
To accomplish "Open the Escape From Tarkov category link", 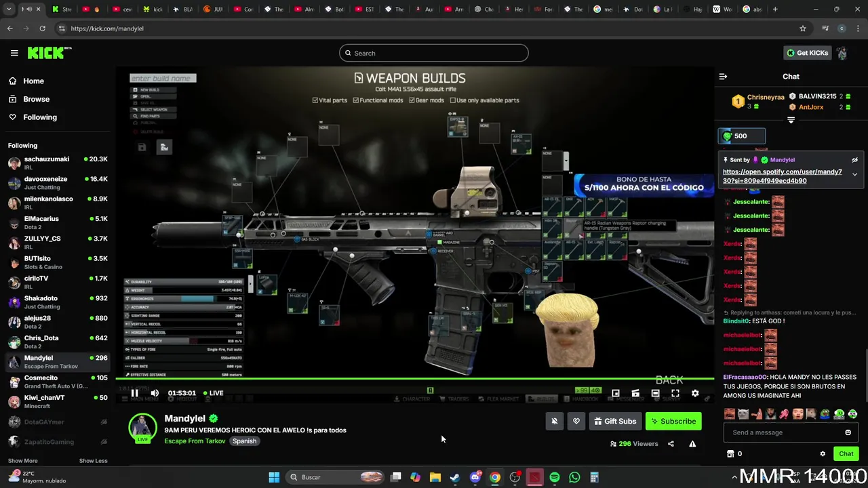I will [x=195, y=441].
